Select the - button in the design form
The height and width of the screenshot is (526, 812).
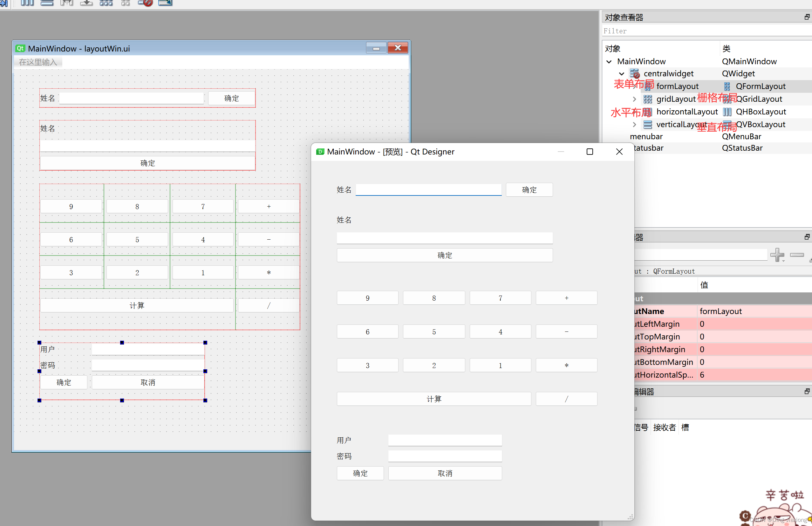[269, 239]
